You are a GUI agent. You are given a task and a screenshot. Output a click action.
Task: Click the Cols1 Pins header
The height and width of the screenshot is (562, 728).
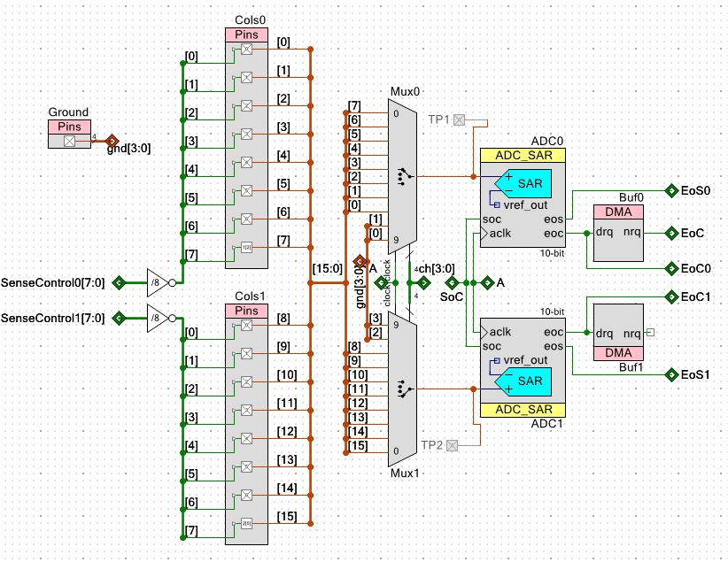pos(245,311)
